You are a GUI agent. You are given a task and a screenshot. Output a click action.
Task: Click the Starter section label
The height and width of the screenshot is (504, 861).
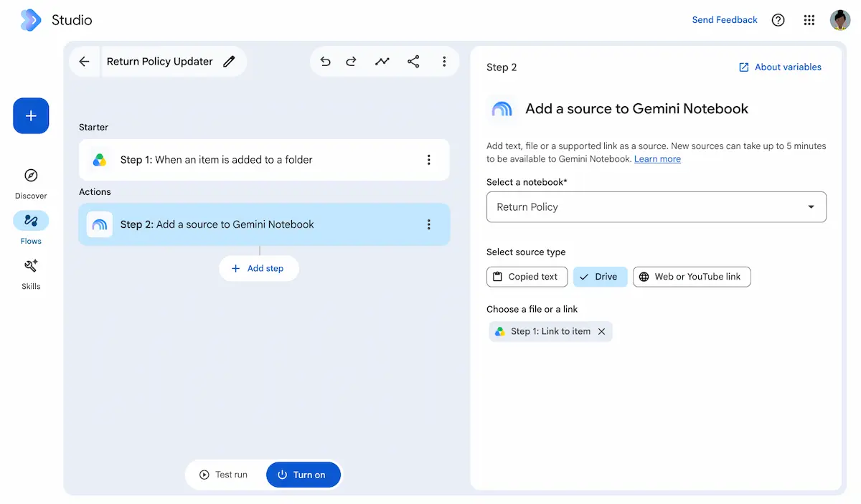[x=94, y=127]
